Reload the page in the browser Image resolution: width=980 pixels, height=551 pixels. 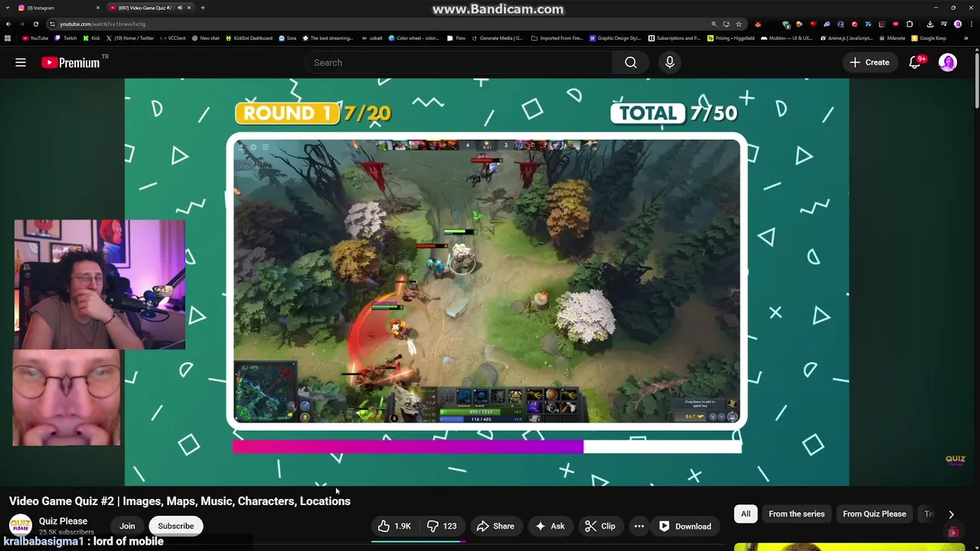pyautogui.click(x=35, y=24)
